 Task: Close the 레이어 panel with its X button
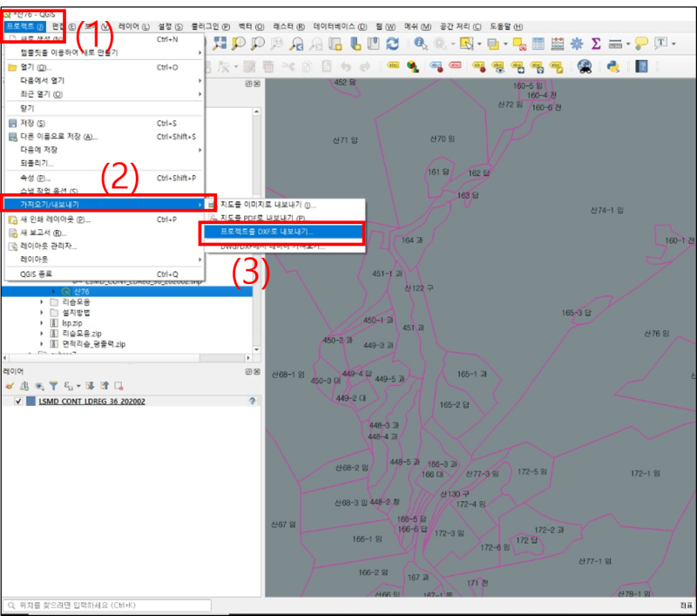[x=257, y=371]
